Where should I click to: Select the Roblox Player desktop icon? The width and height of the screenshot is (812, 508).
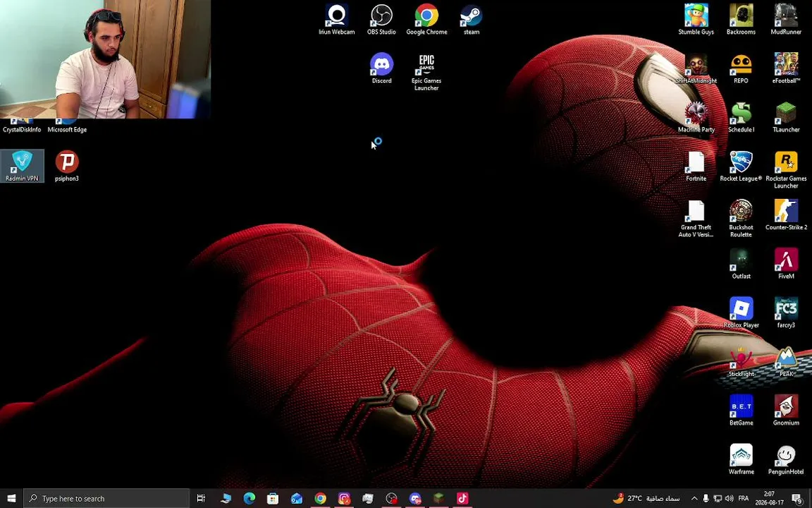(x=741, y=313)
